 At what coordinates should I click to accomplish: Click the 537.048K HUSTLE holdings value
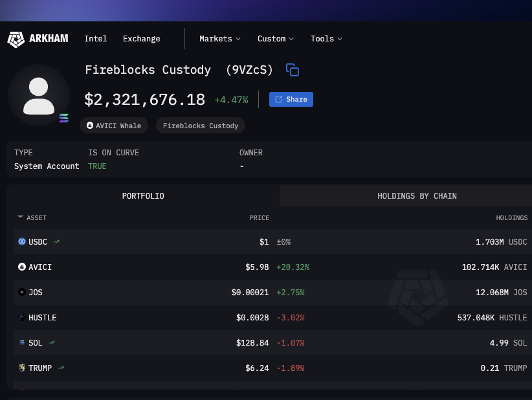[493, 318]
